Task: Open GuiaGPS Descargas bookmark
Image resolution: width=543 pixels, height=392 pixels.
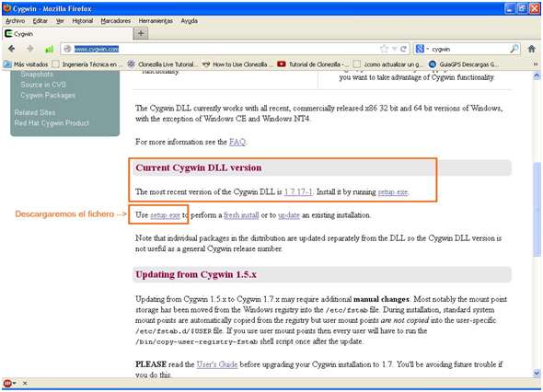Action: point(464,64)
